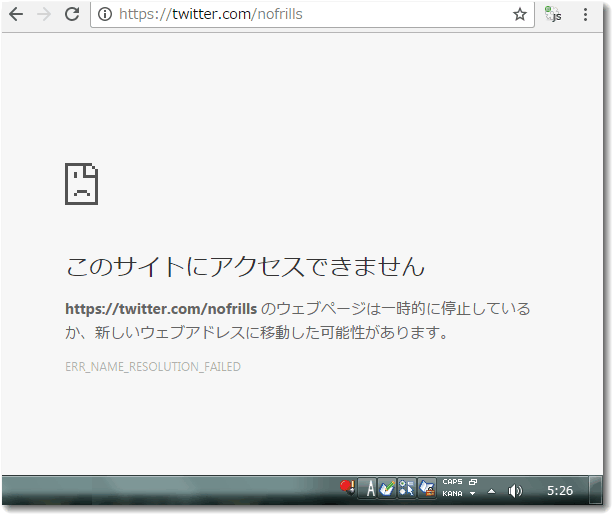
Task: Click the address bar URL field
Action: pyautogui.click(x=312, y=14)
